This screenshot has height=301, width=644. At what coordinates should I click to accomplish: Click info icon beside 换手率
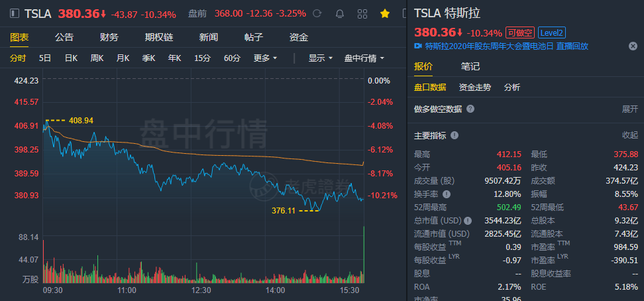447,194
